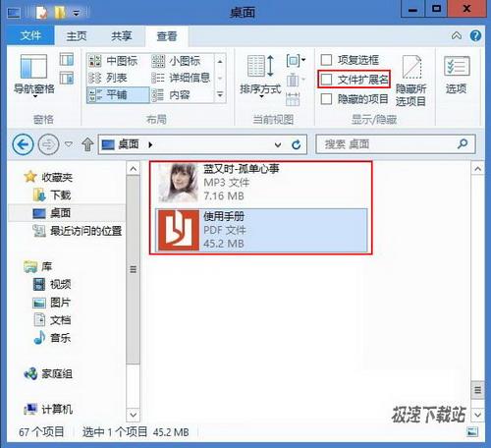491x448 pixels.
Task: Expand the layout gallery more arrow
Action: tap(220, 95)
